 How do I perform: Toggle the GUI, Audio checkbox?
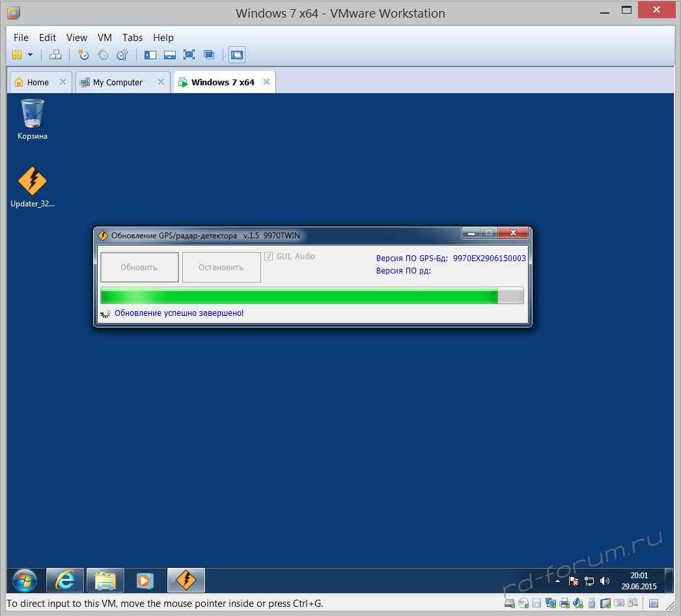click(268, 257)
